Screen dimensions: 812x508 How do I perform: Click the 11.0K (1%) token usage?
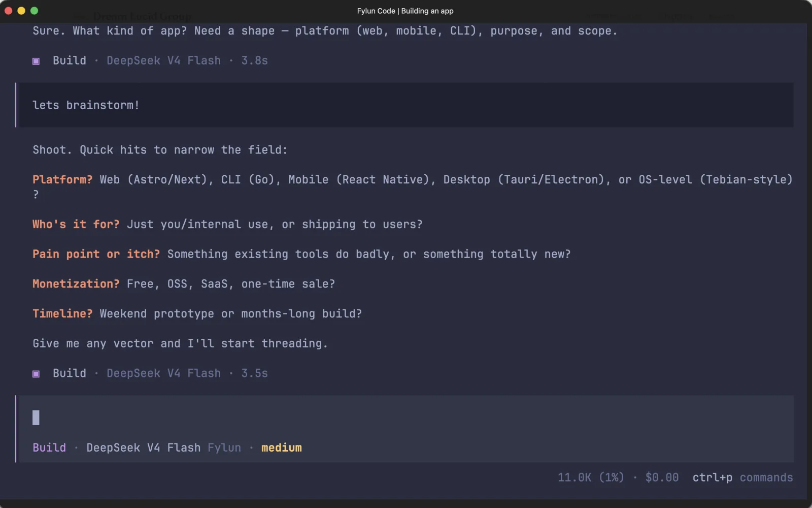click(x=591, y=478)
